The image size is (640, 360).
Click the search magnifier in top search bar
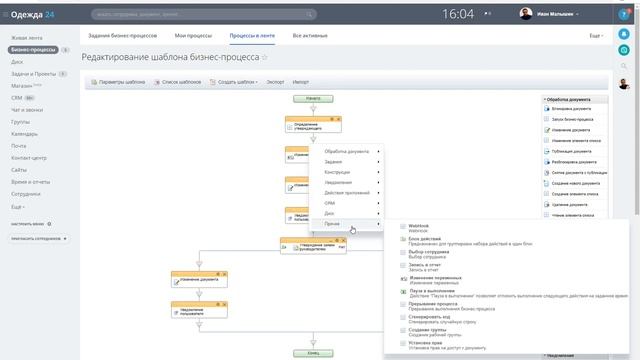pyautogui.click(x=309, y=15)
